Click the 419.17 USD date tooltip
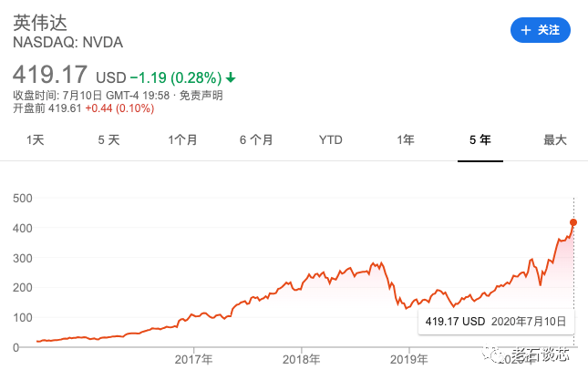Image resolution: width=588 pixels, height=380 pixels. pos(492,321)
